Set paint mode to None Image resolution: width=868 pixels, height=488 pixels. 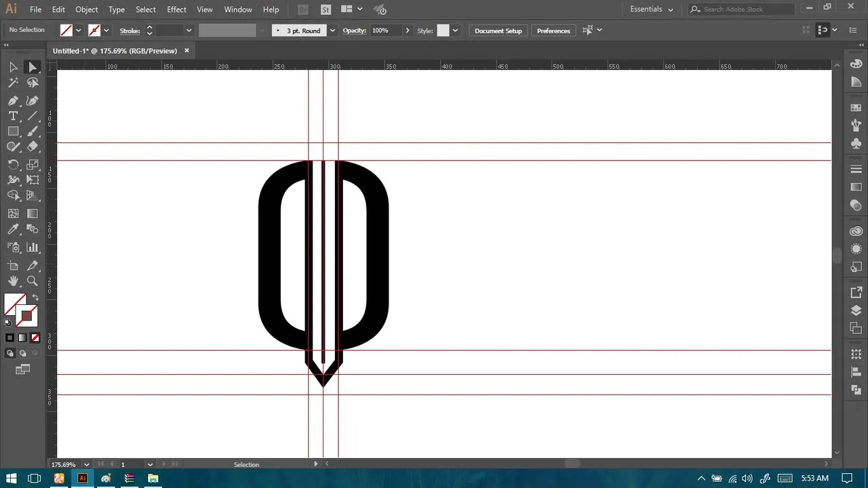35,338
